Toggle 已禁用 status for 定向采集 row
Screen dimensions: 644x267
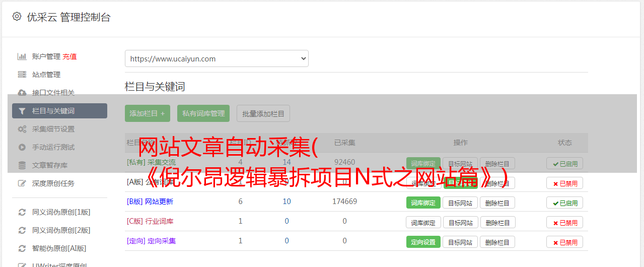(565, 242)
